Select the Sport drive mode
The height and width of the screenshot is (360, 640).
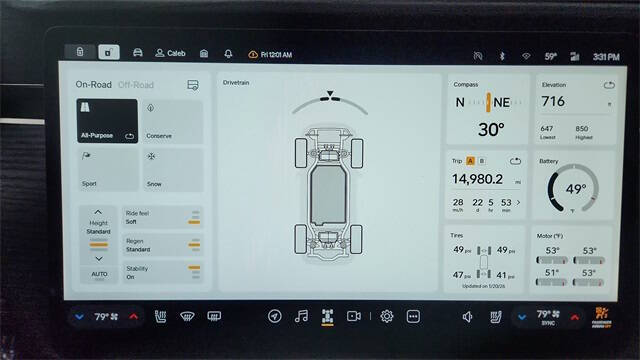108,169
